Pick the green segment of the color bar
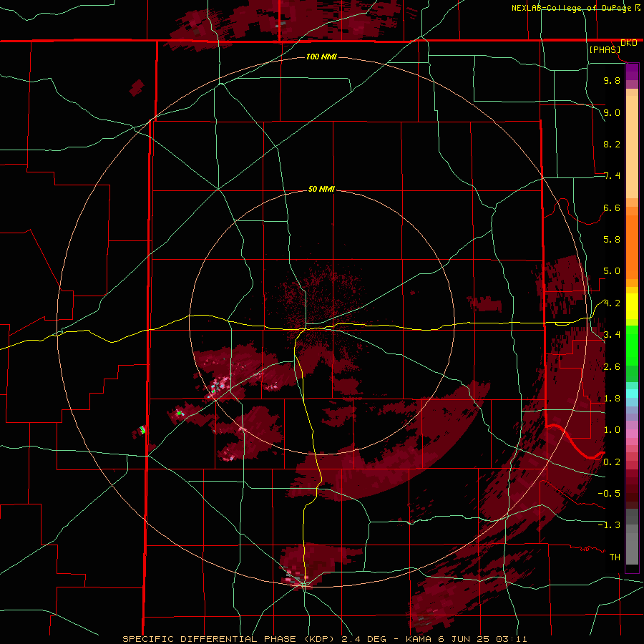Viewport: 644px width, 644px height. point(632,347)
